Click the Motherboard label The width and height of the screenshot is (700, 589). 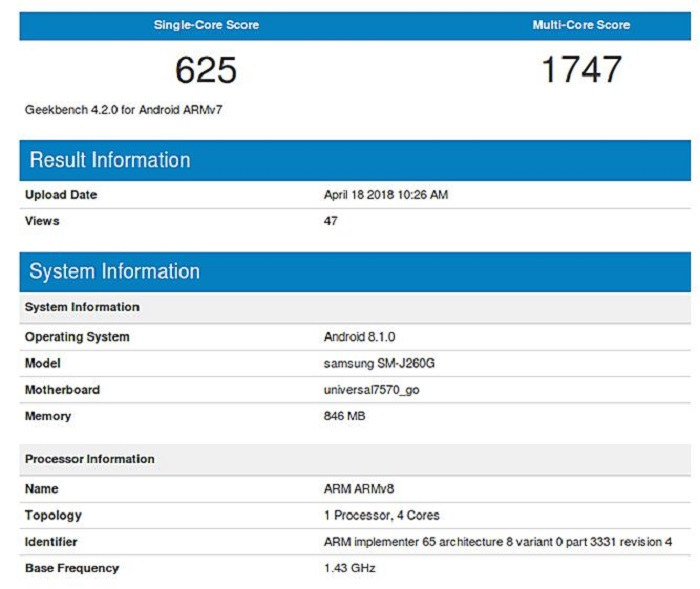62,389
